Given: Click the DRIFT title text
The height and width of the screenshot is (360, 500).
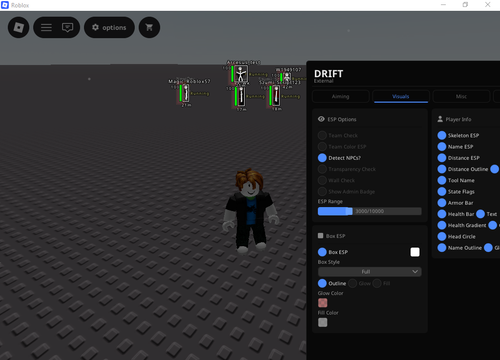Looking at the screenshot, I should [x=328, y=74].
